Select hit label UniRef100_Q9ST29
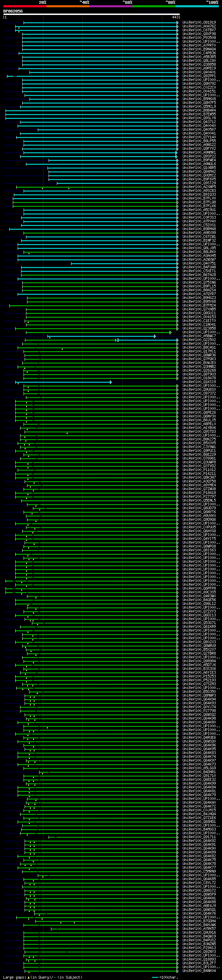This screenshot has height=980, width=222. point(199,183)
